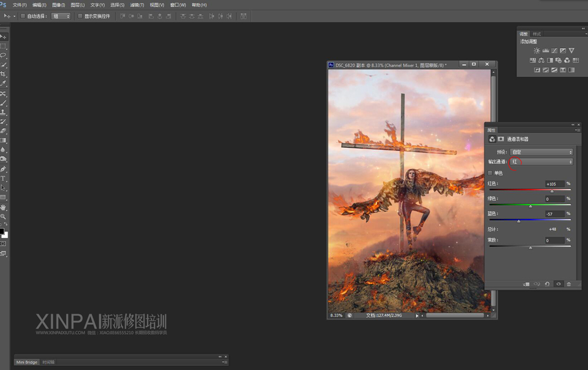Add a Vibrance adjustment
This screenshot has width=588, height=370.
point(572,51)
